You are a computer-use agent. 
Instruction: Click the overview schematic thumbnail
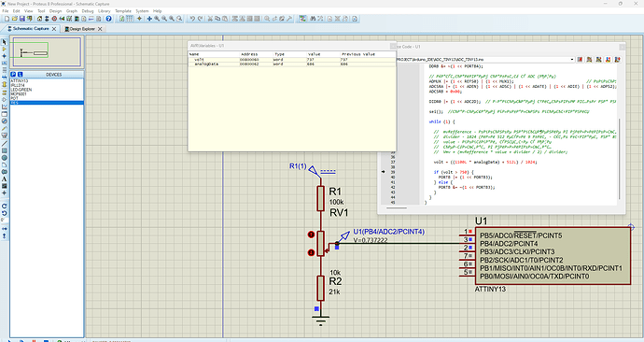pos(47,51)
